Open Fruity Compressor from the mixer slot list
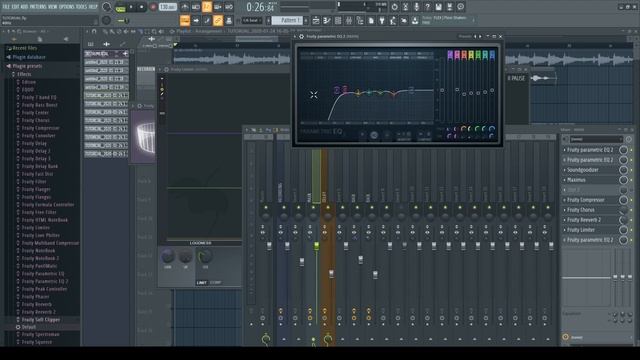The image size is (640, 360). tap(585, 200)
